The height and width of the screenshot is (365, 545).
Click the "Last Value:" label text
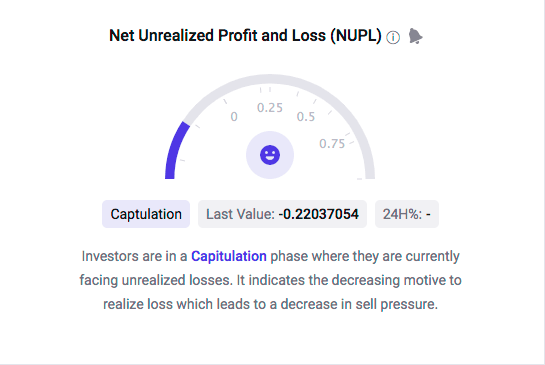(x=240, y=214)
